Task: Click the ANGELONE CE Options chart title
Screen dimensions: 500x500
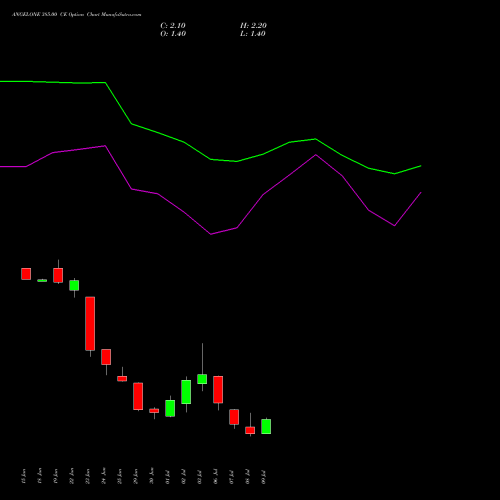Action: point(77,15)
